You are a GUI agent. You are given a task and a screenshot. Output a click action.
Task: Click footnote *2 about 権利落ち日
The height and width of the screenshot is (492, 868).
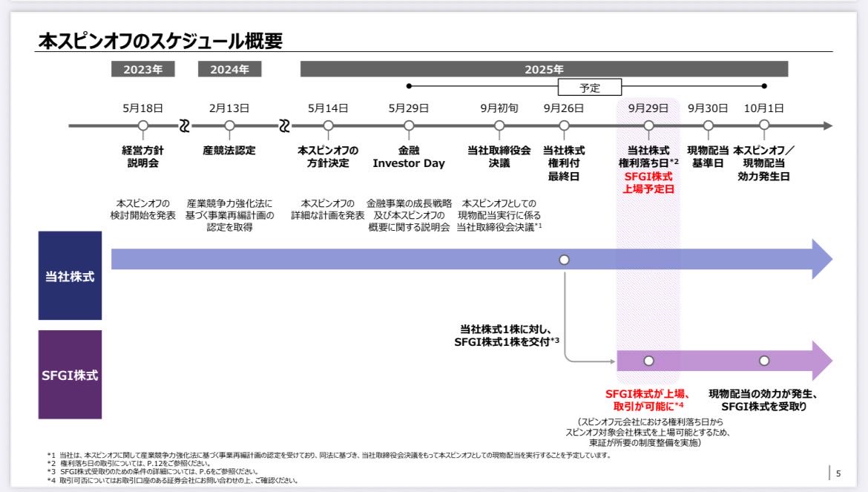point(128,463)
